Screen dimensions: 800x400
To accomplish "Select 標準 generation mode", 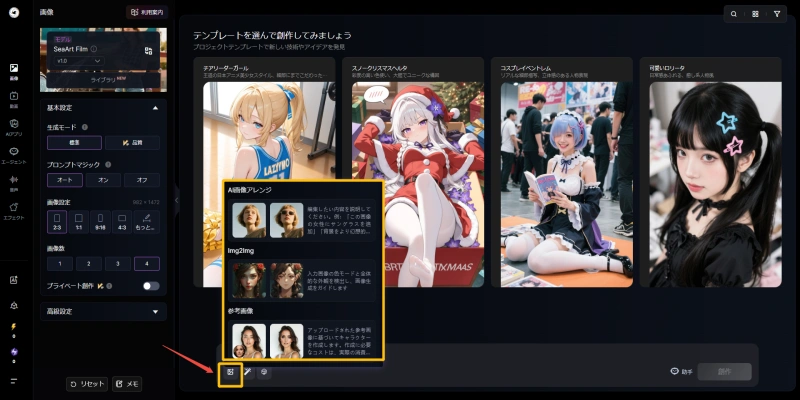I will click(74, 143).
